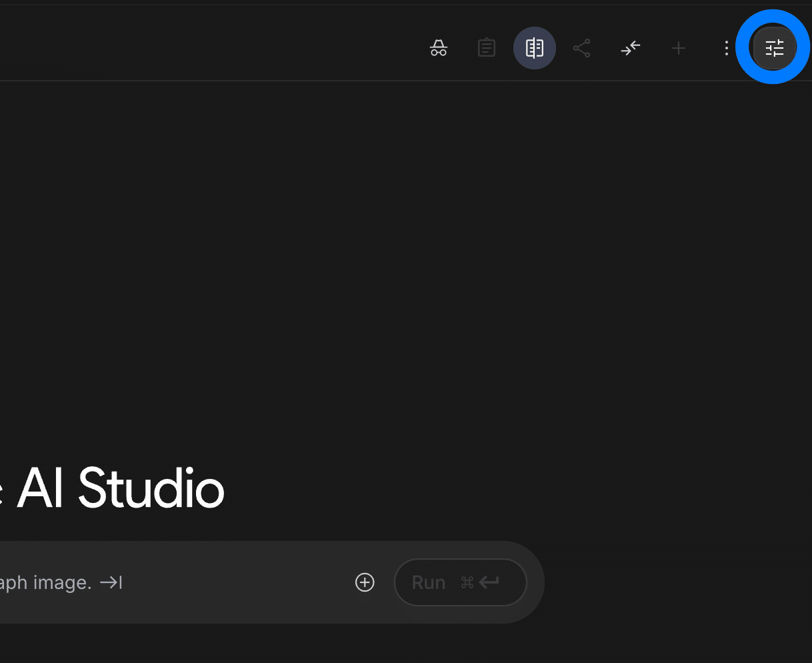Image resolution: width=812 pixels, height=663 pixels.
Task: Open system instructions clipboard icon
Action: [x=487, y=48]
